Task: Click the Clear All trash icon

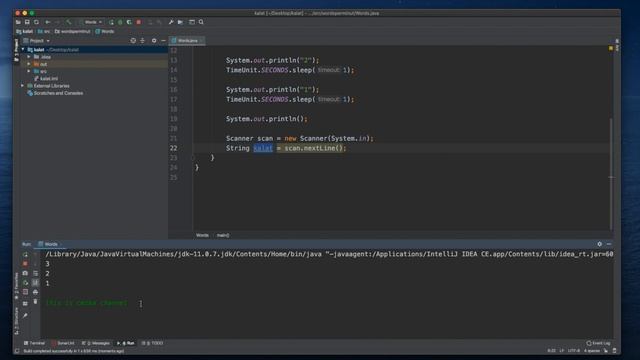Action: click(36, 302)
